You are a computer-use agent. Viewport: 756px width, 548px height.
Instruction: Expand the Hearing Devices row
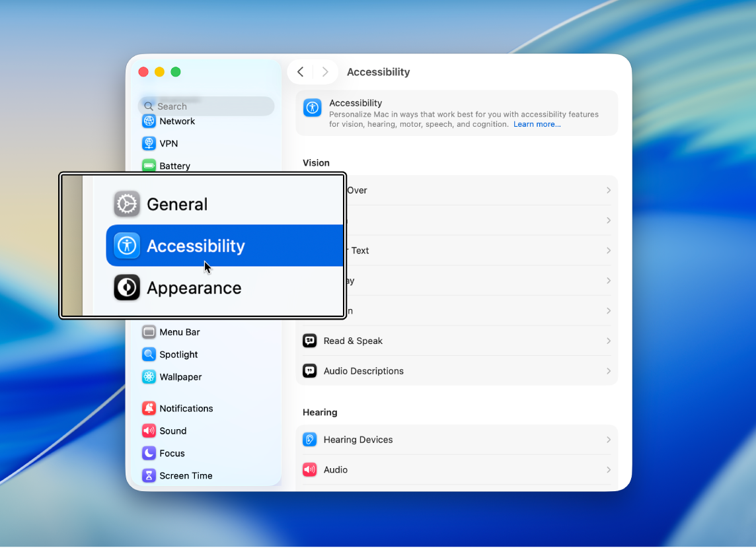click(x=608, y=440)
